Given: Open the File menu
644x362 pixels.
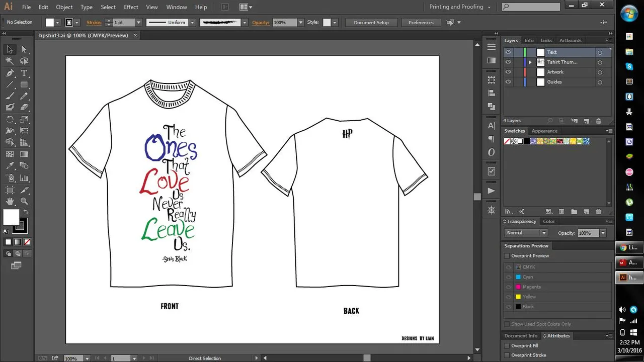Looking at the screenshot, I should coord(26,7).
